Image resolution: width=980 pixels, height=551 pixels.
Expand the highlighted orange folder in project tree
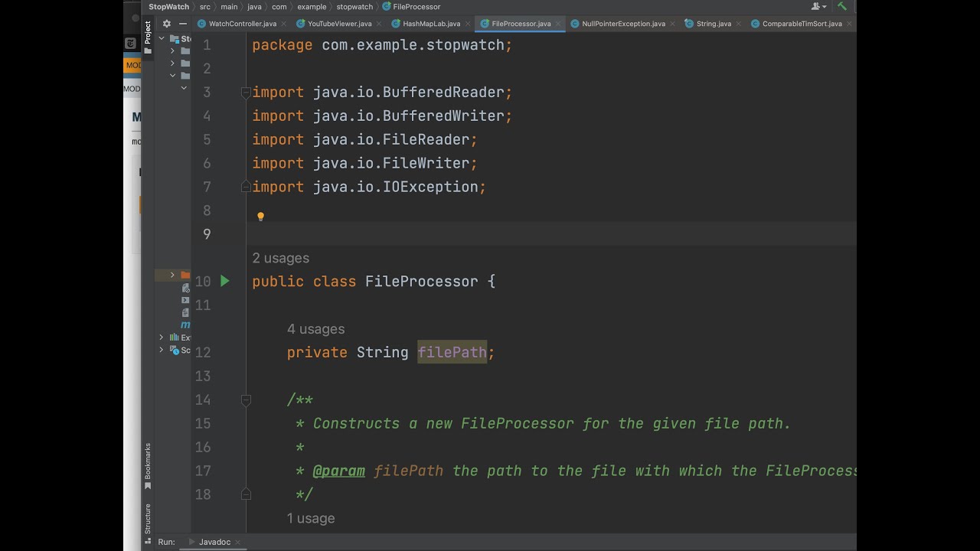click(172, 275)
